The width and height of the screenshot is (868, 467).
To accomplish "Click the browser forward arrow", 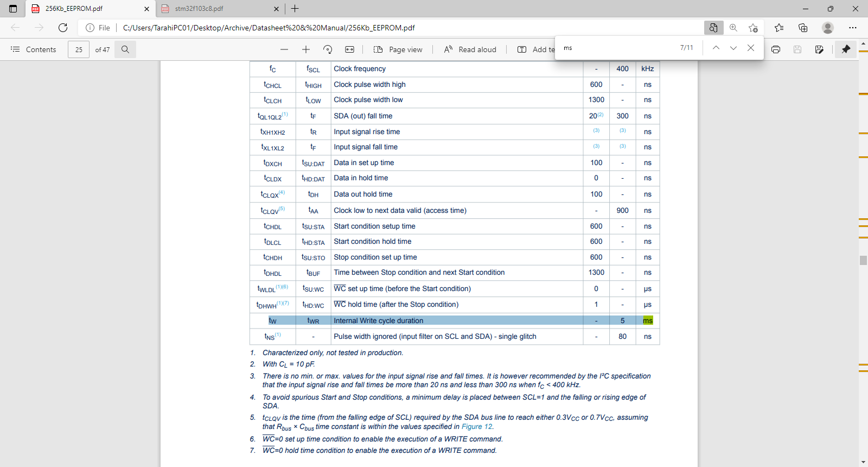I will pos(39,28).
